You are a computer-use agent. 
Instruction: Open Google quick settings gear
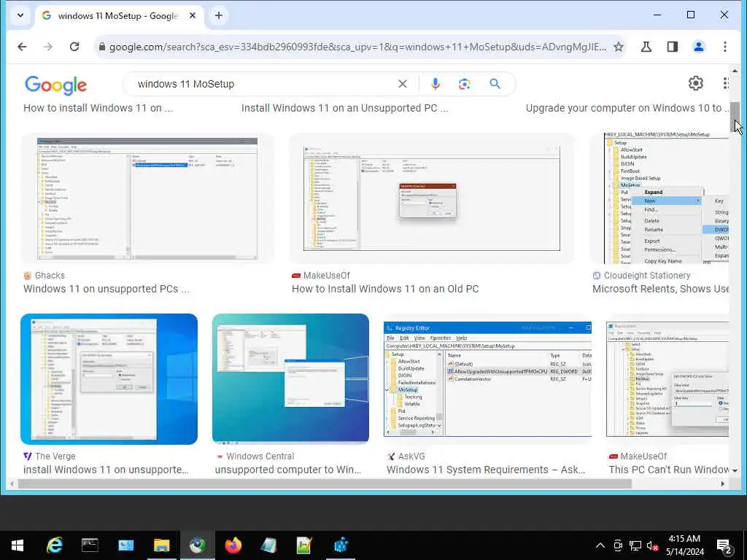[696, 83]
